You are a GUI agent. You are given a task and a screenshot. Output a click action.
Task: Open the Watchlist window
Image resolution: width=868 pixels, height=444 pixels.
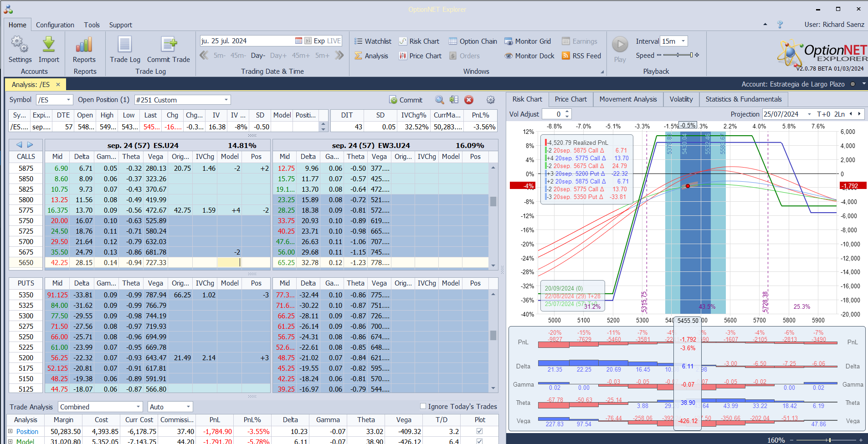373,41
